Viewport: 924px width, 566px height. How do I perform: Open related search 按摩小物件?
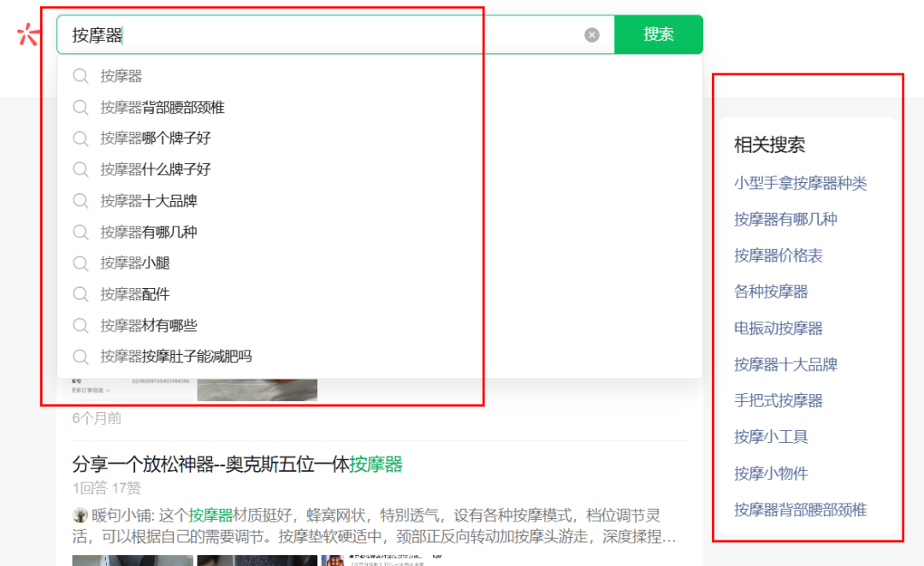point(771,473)
